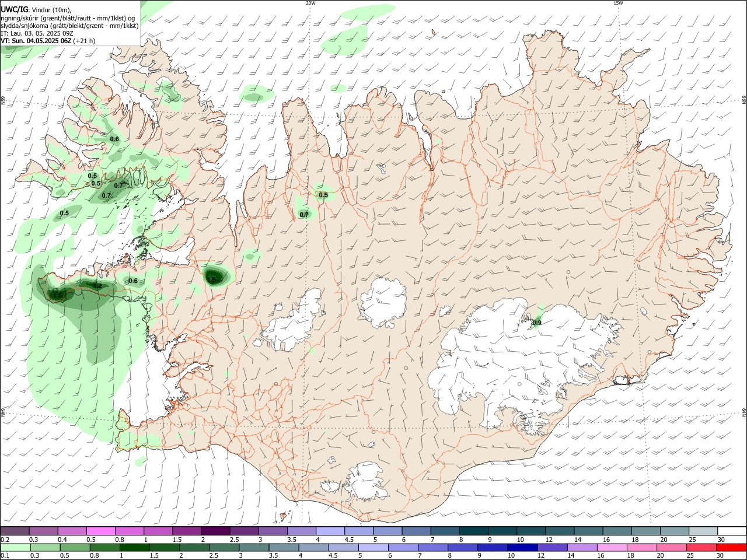Click the 'IT: Lau. 03. 05. 2025 09Z' line

(37, 33)
